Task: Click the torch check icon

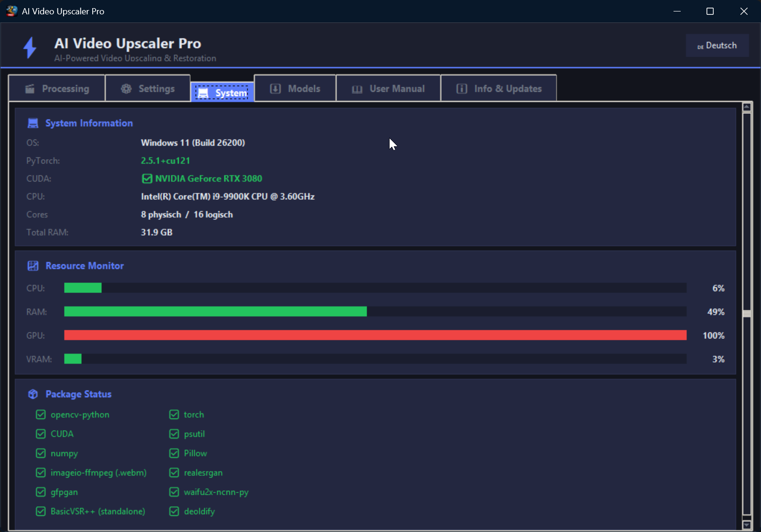Action: (x=174, y=414)
